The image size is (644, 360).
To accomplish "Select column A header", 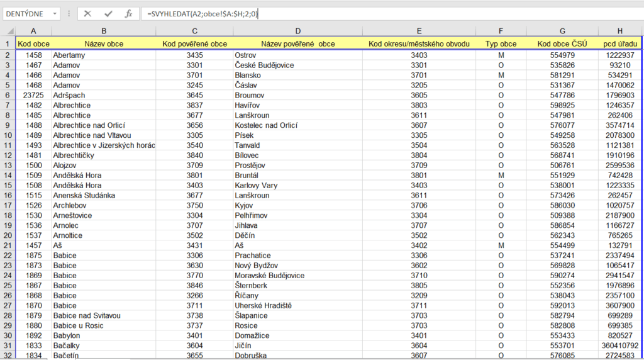I will tap(33, 31).
